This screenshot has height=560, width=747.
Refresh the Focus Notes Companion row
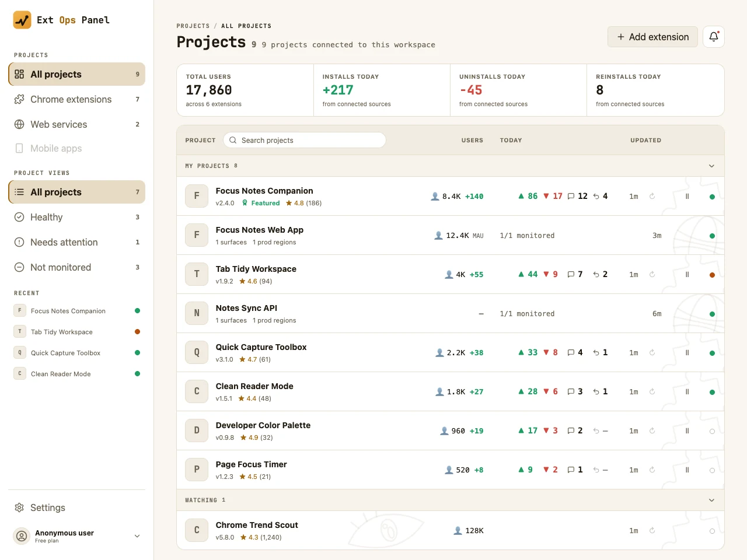pyautogui.click(x=652, y=197)
